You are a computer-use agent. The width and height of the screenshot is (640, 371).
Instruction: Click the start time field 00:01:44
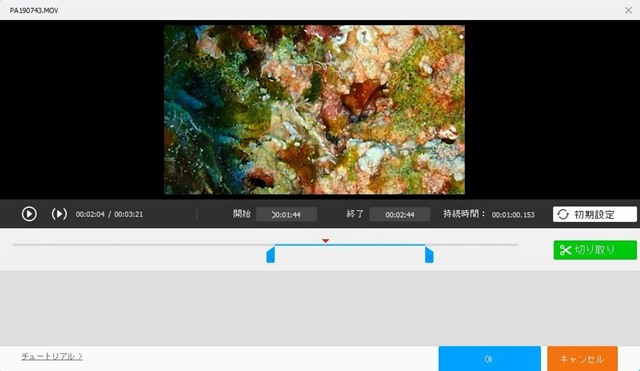point(287,214)
